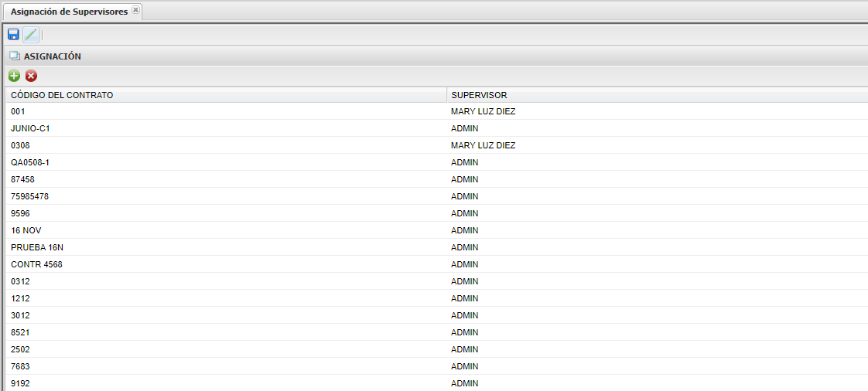Screen dimensions: 868x391
Task: Select contract code 75985478
Action: 29,196
